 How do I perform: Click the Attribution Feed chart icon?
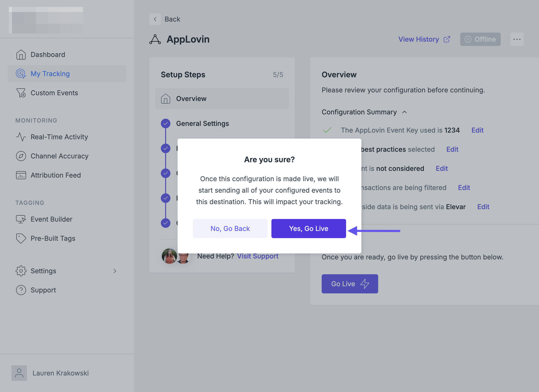[x=21, y=175]
